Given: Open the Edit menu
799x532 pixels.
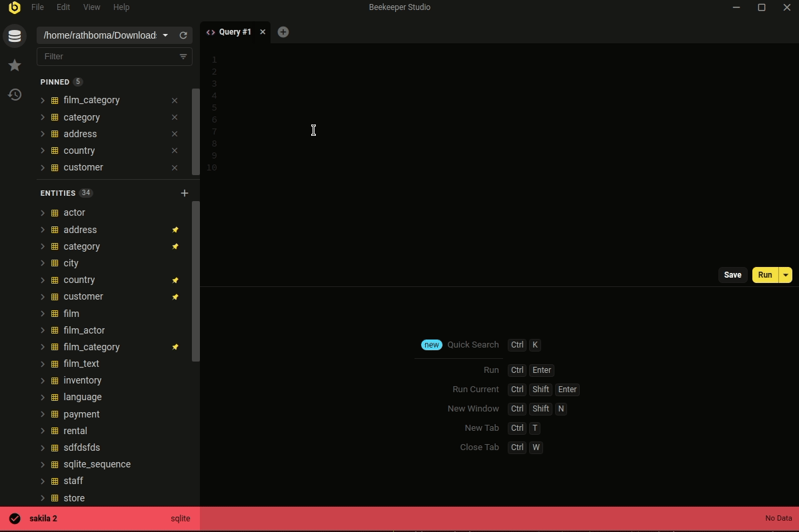Looking at the screenshot, I should click(63, 7).
